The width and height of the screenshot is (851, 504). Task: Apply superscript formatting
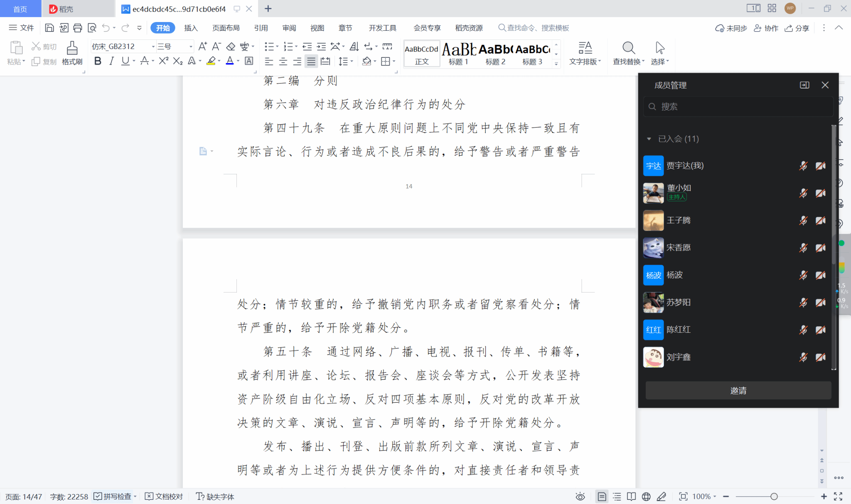click(x=163, y=61)
